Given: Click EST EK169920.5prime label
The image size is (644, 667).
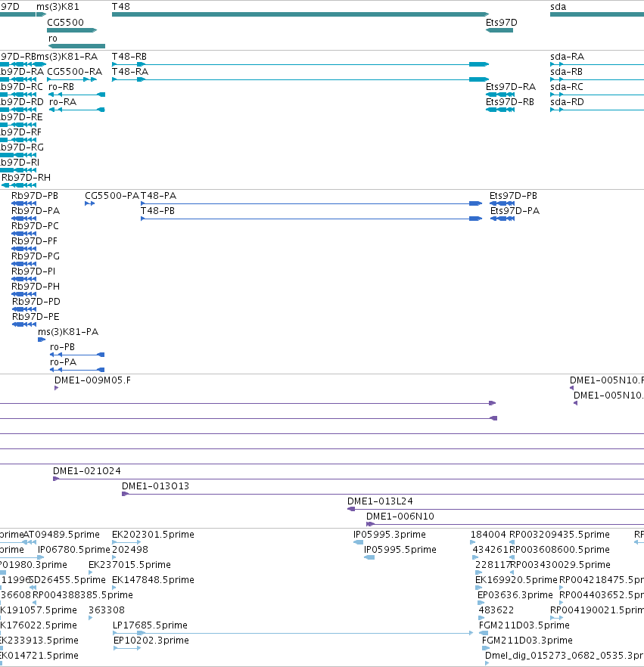Looking at the screenshot, I should (516, 580).
